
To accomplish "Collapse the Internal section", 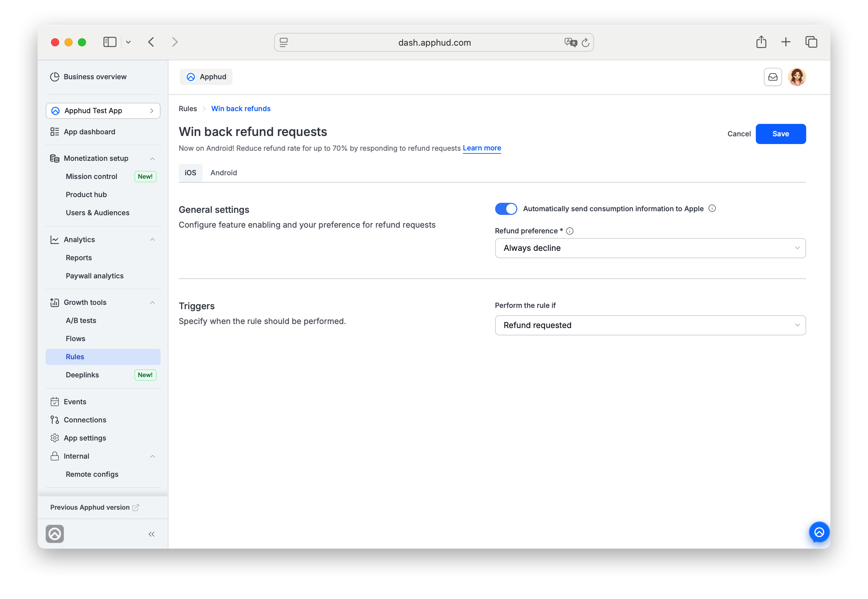I will point(153,456).
